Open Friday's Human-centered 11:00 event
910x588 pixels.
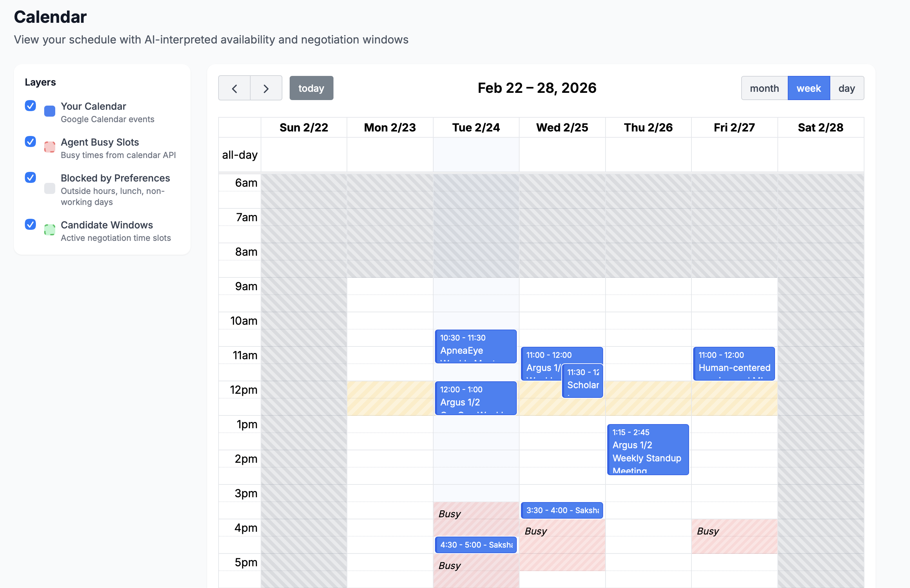coord(734,363)
